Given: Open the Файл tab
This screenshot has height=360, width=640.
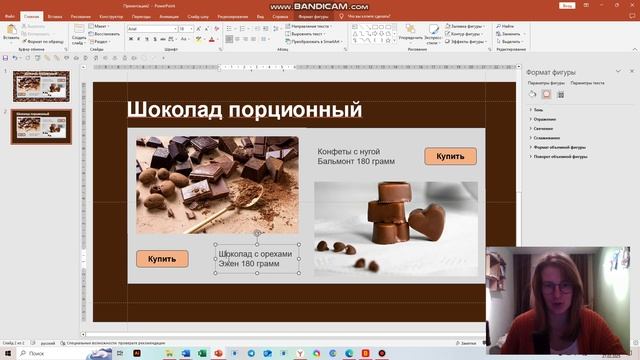Looking at the screenshot, I should tap(9, 17).
